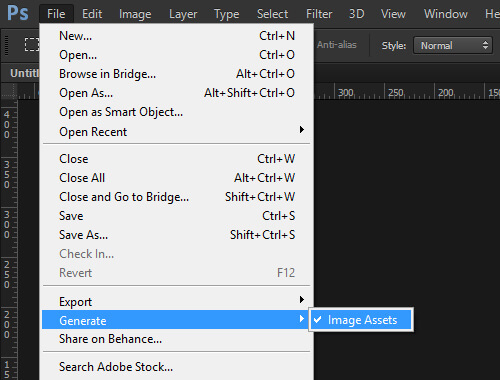
Task: Select Search Adobe Stock...
Action: 177,367
